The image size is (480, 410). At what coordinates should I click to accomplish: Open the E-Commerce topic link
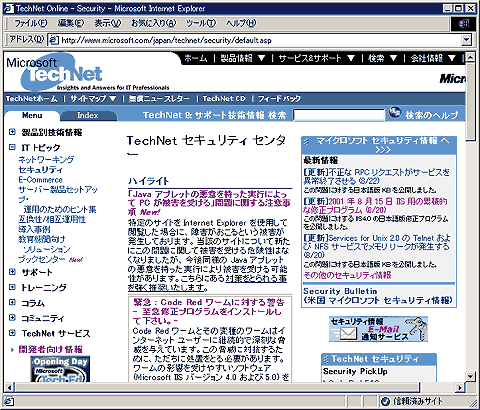click(40, 180)
